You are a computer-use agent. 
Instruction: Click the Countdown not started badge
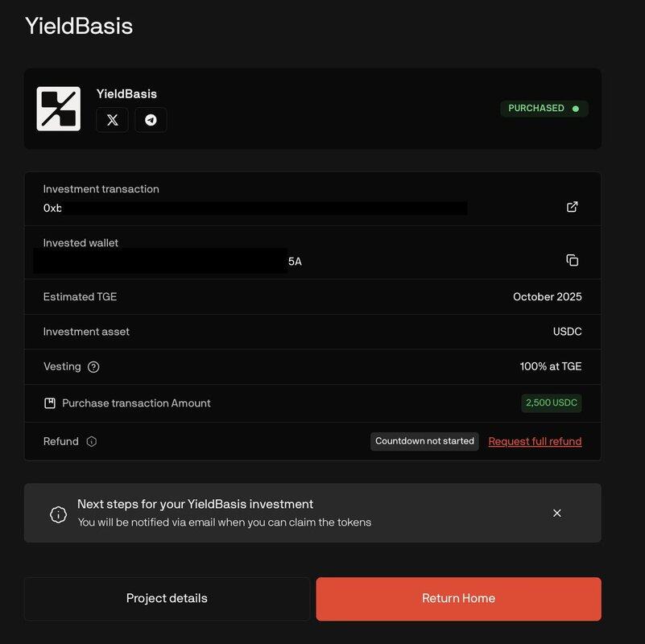point(424,441)
